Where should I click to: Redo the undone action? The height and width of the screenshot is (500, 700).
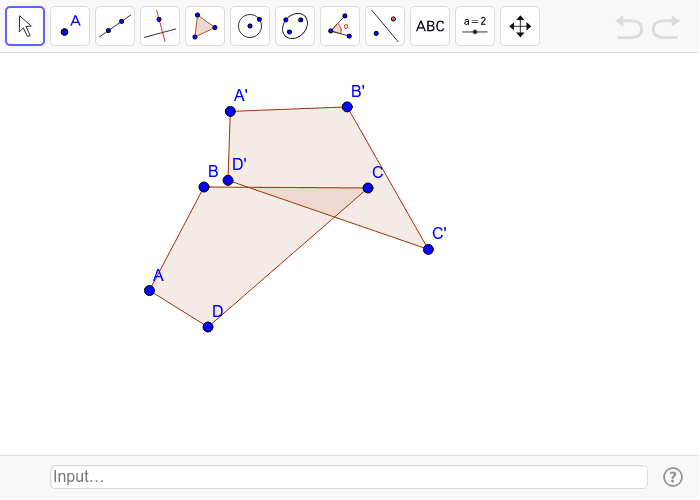point(666,27)
